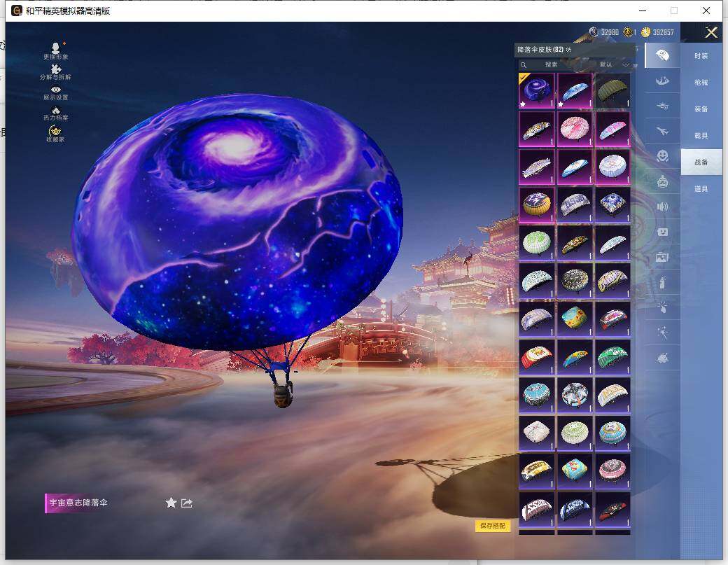Select the face card category icon
This screenshot has height=565, width=728.
[x=662, y=231]
